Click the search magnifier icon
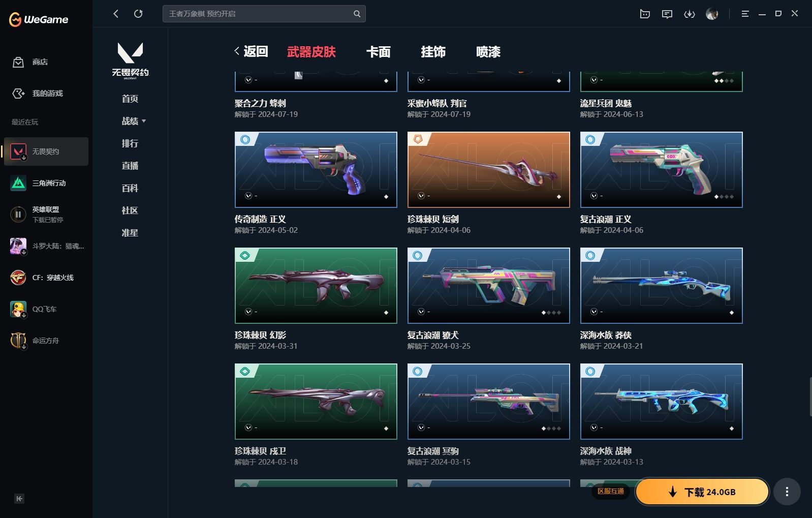812x518 pixels. coord(357,14)
